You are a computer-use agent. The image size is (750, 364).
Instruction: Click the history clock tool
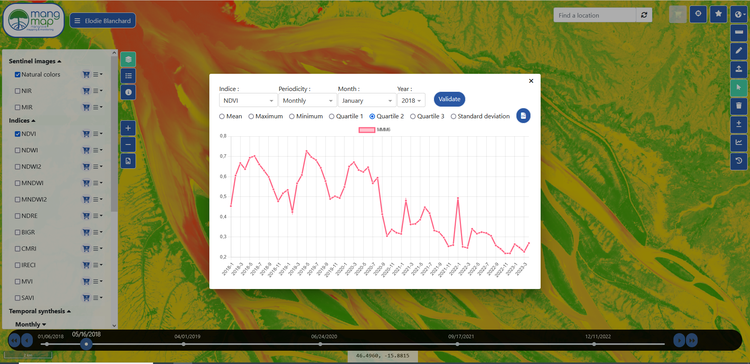coord(739,161)
